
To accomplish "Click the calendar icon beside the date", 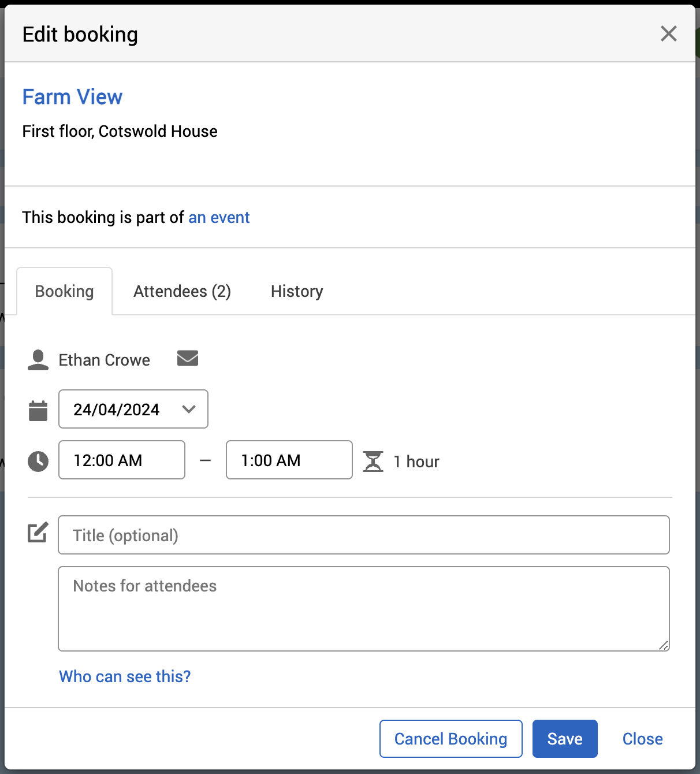I will click(x=38, y=411).
